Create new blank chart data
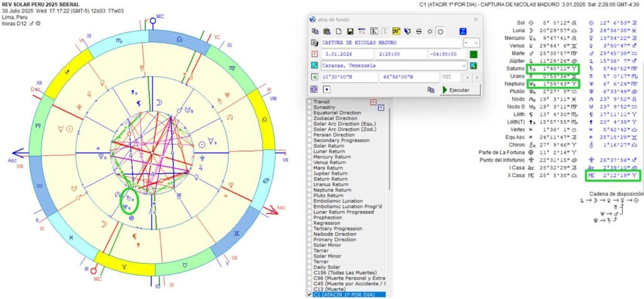The image size is (644, 299). [338, 31]
